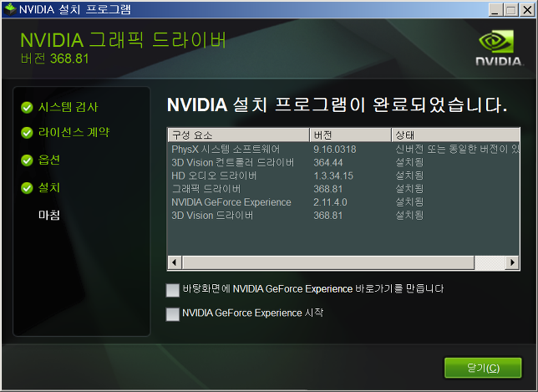Click the left scroll arrow of the component list

pos(175,262)
